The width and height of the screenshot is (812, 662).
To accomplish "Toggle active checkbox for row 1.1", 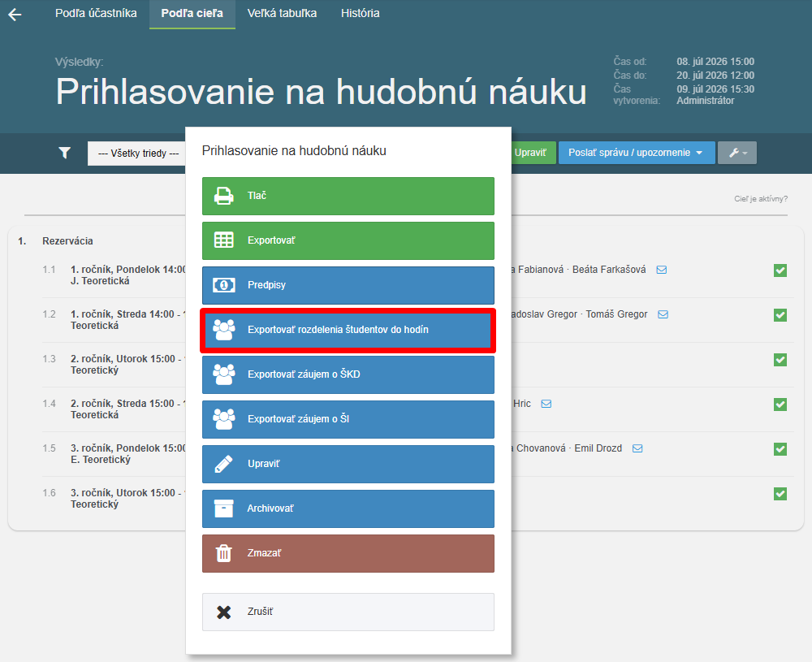I will [x=780, y=270].
